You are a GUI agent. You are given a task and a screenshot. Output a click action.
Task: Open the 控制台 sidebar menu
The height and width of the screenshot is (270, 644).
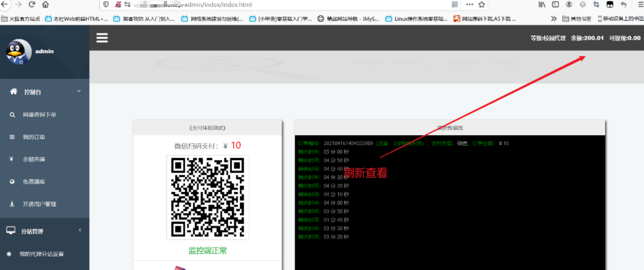[x=45, y=92]
